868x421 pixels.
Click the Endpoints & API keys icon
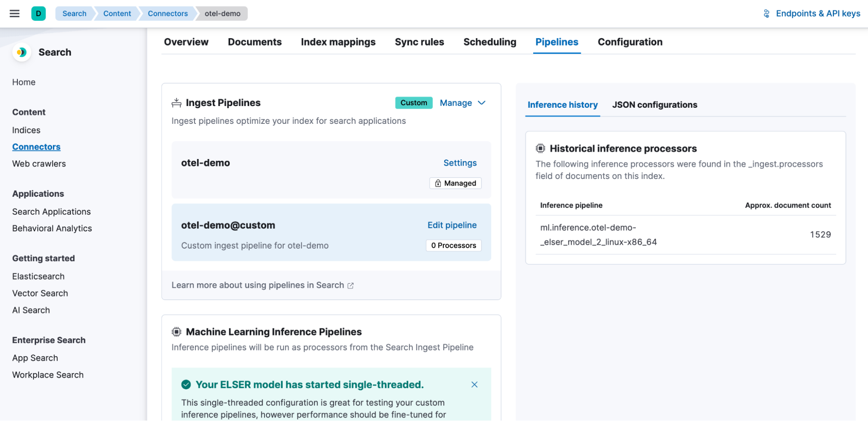766,13
